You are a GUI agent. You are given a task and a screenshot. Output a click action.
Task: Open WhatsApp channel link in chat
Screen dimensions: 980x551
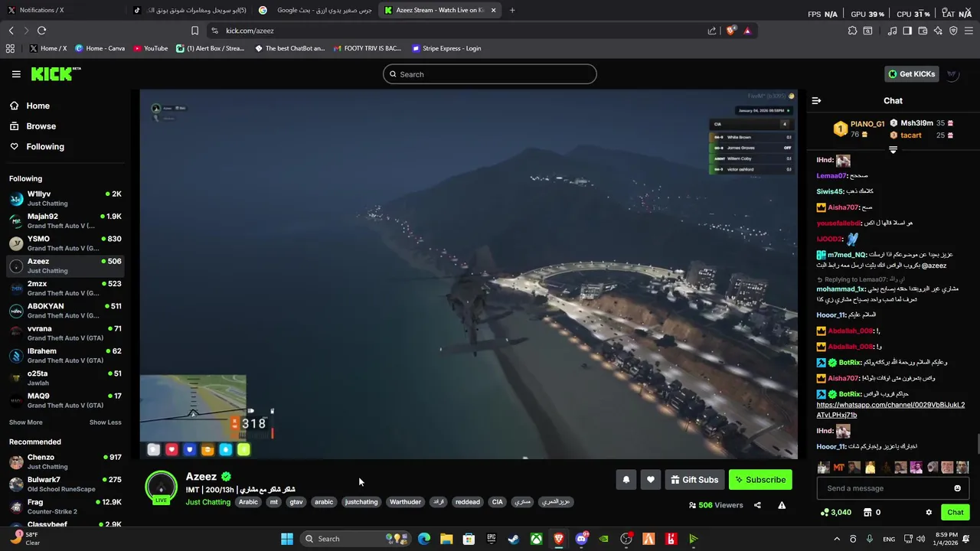tap(890, 410)
